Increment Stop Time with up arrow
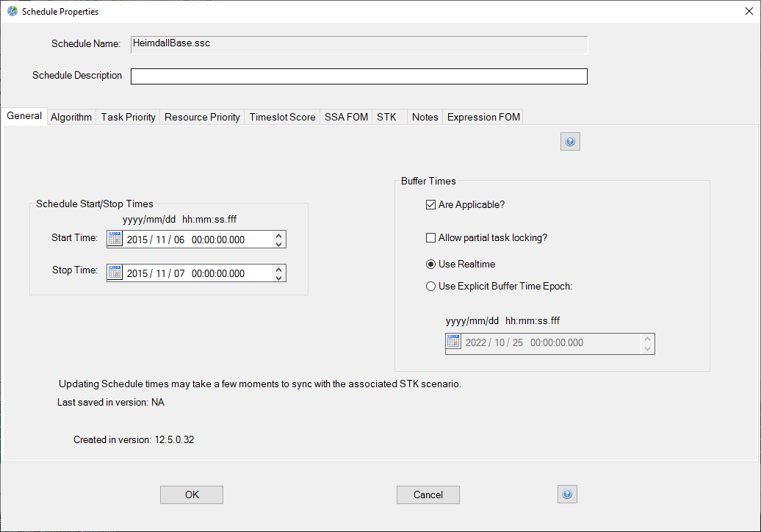The height and width of the screenshot is (532, 761). (278, 269)
